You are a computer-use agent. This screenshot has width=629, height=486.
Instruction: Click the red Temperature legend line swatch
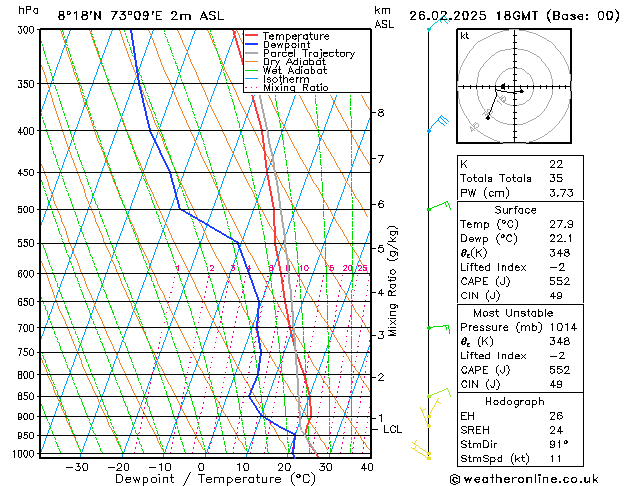(252, 36)
